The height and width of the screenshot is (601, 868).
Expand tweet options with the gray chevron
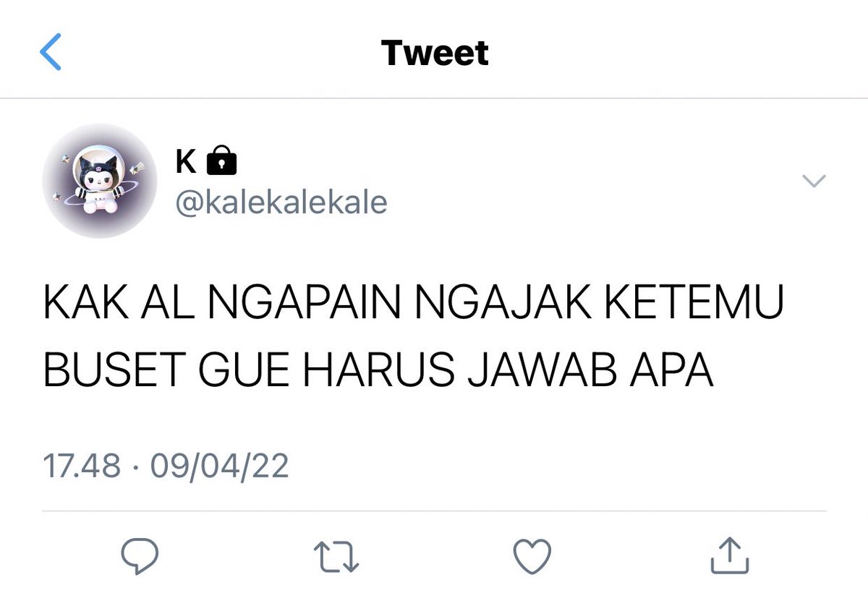coord(814,181)
